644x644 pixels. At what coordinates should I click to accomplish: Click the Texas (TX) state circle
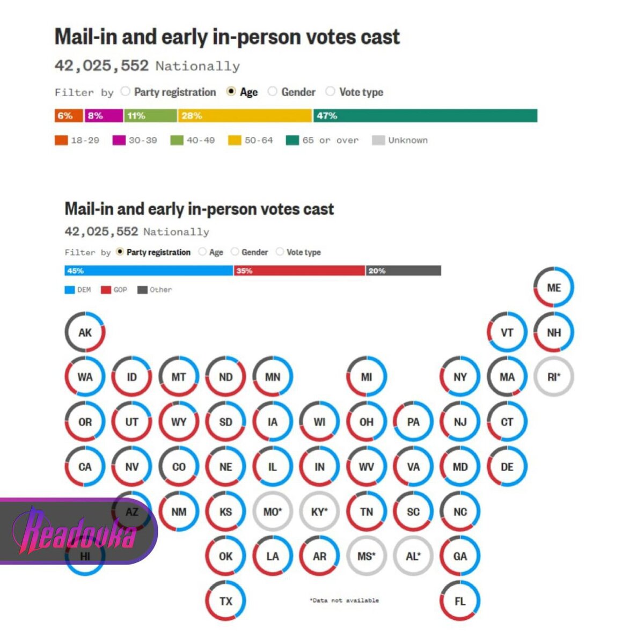225,601
